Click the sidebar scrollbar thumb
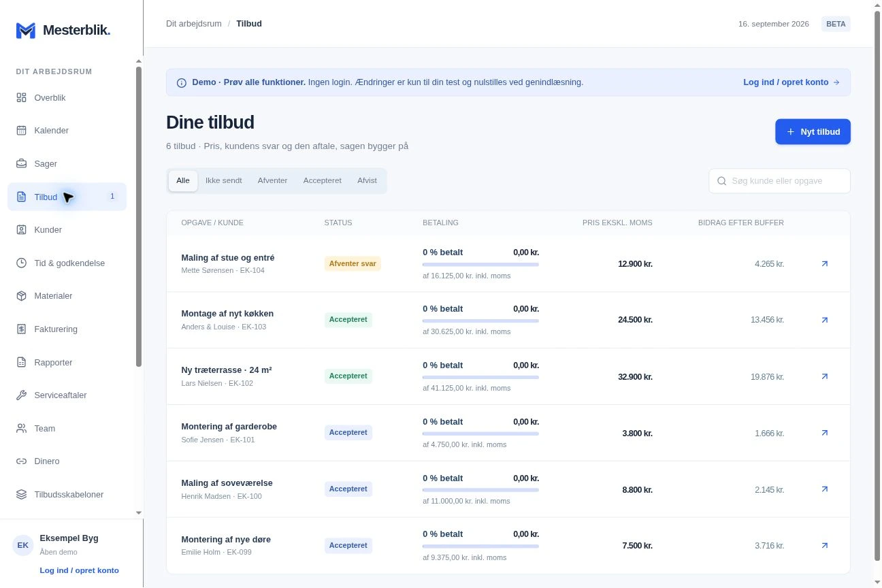This screenshot has width=882, height=588. coord(139,216)
